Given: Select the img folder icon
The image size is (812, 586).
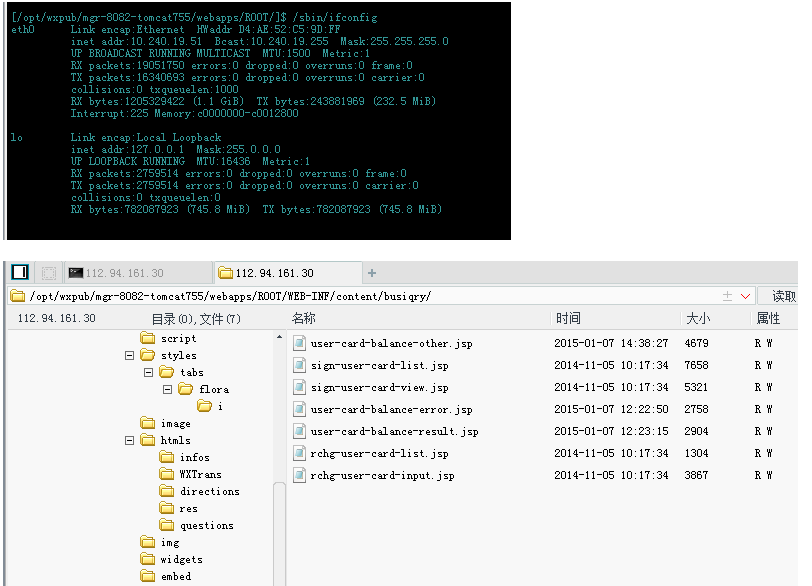Looking at the screenshot, I should pyautogui.click(x=148, y=542).
